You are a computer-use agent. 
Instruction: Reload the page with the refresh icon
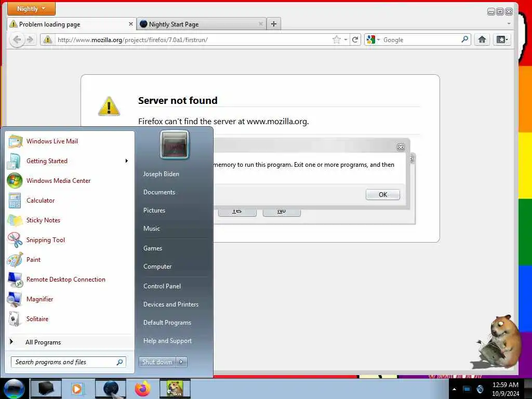click(355, 39)
